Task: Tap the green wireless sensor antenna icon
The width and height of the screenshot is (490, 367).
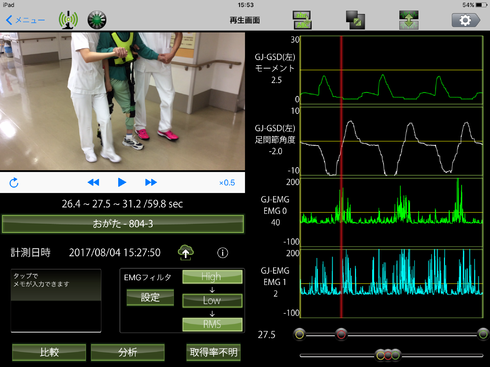Action: pos(68,20)
